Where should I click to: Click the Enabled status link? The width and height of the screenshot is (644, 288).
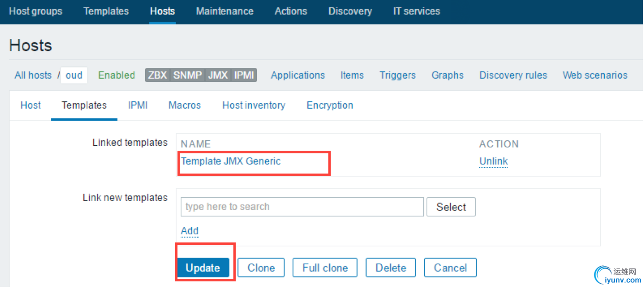tap(116, 75)
